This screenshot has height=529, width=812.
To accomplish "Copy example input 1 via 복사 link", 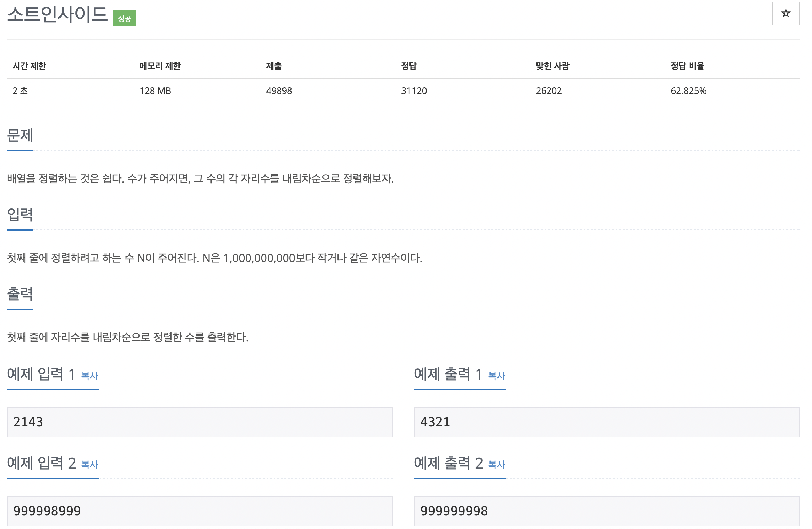I will [89, 376].
